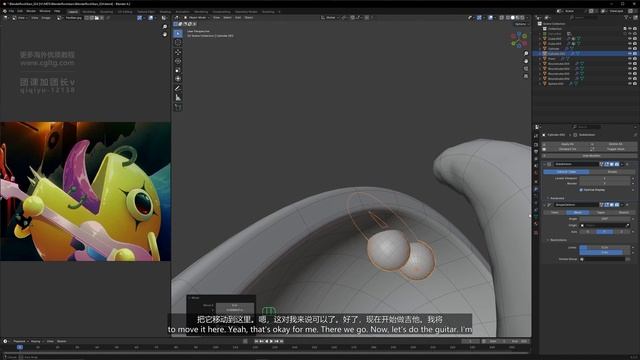Collapse the SimpleDeform modifier panel
The width and height of the screenshot is (640, 360).
pyautogui.click(x=544, y=205)
